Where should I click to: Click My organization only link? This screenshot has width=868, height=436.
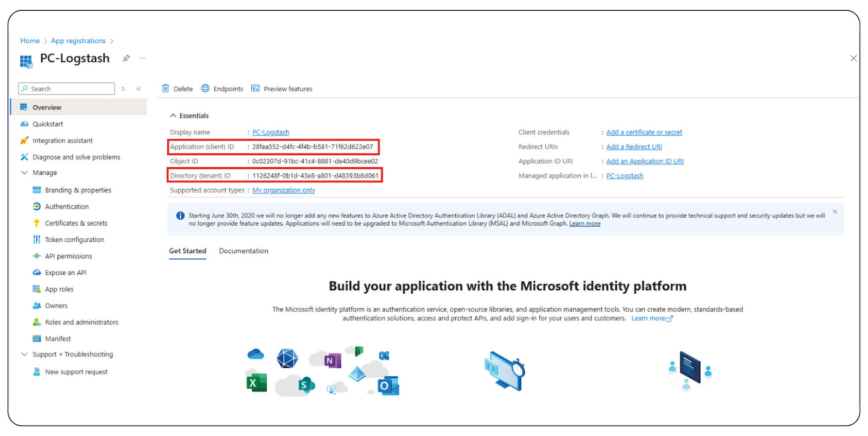[283, 190]
